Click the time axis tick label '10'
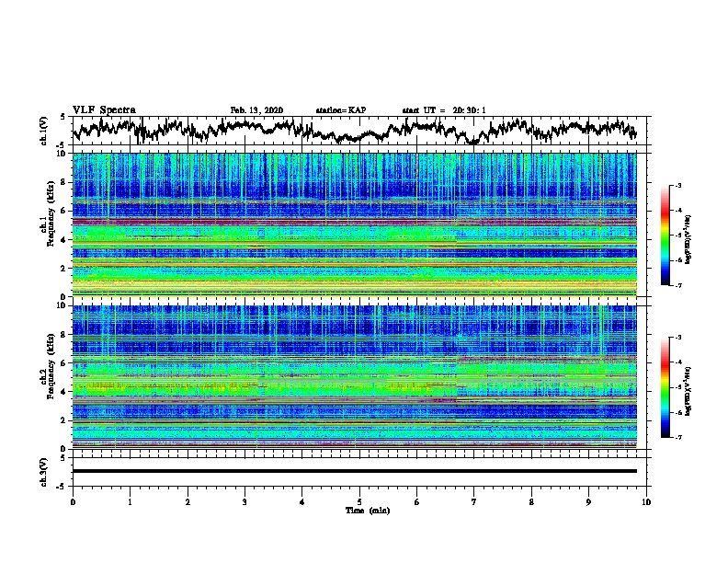This screenshot has height=563, width=728. (646, 502)
